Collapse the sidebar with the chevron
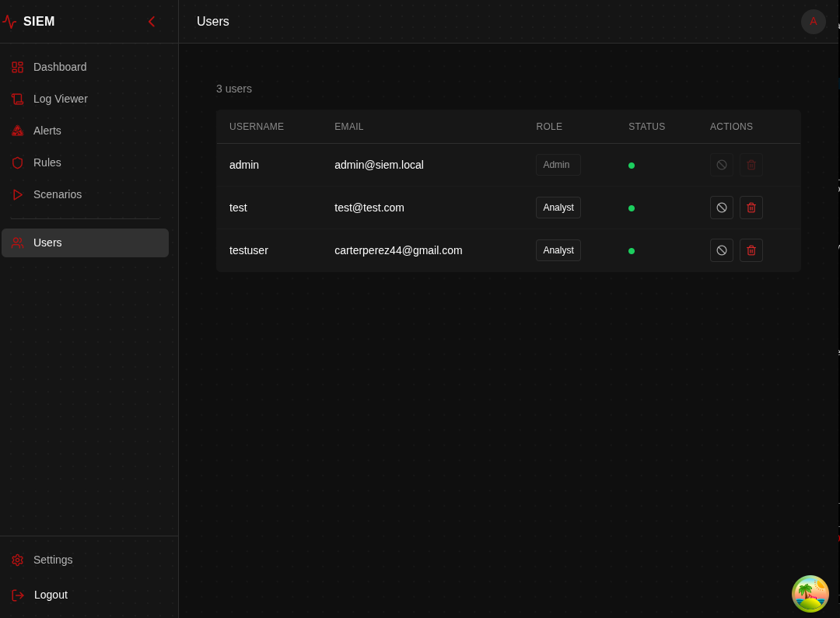The image size is (840, 618). 152,22
